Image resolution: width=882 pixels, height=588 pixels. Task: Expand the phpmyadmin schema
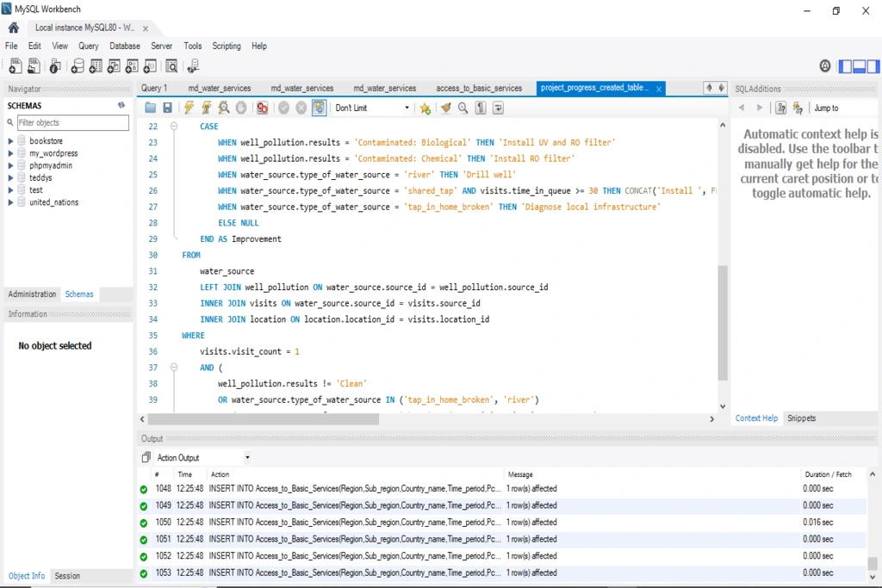[x=10, y=166]
